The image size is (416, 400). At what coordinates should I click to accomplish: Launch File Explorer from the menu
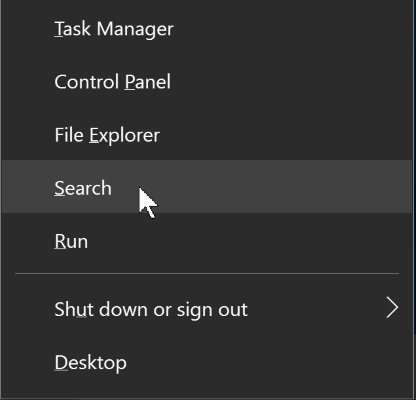(207, 135)
